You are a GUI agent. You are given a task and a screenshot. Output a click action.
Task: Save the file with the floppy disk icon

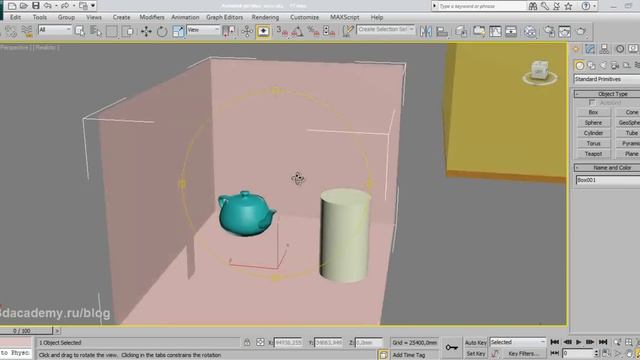(x=36, y=6)
